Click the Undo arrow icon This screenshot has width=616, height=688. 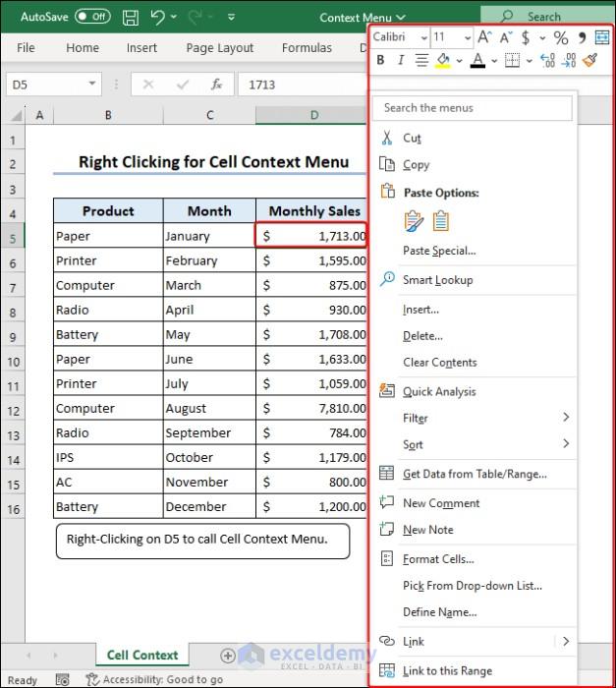click(157, 17)
